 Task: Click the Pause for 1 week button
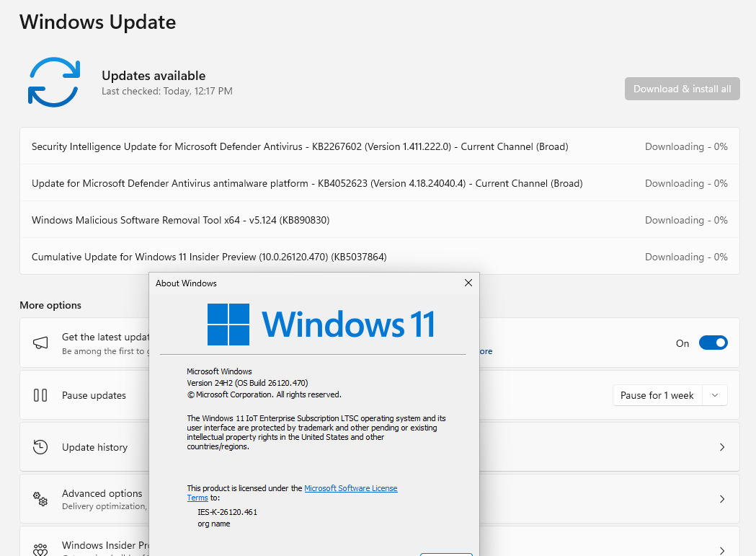(x=657, y=395)
